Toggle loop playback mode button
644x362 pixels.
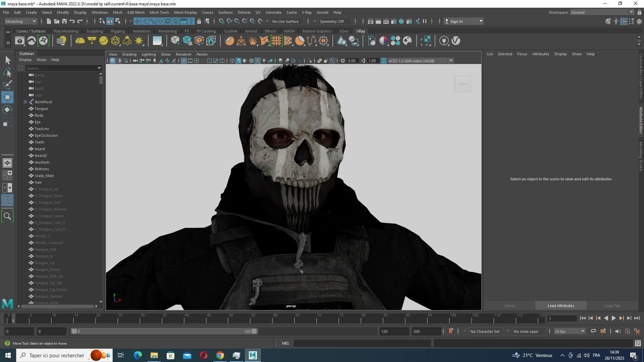click(593, 331)
